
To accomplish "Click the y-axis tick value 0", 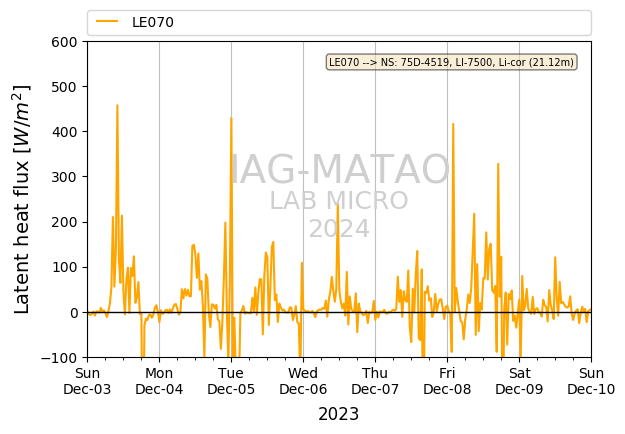I will (x=74, y=313).
